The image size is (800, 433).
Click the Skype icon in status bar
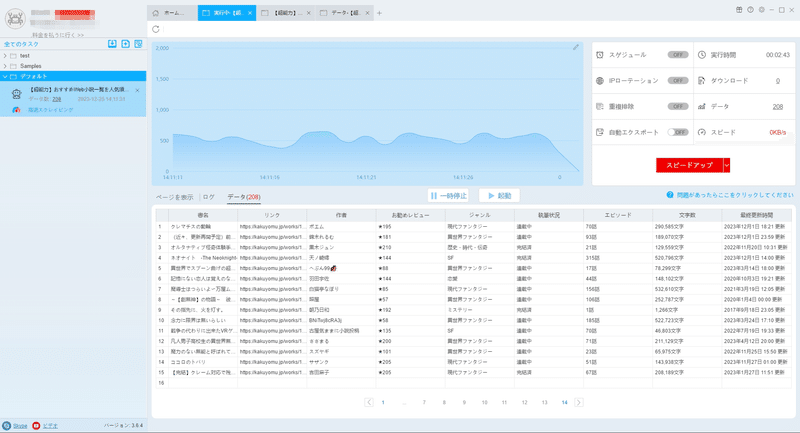pos(6,425)
